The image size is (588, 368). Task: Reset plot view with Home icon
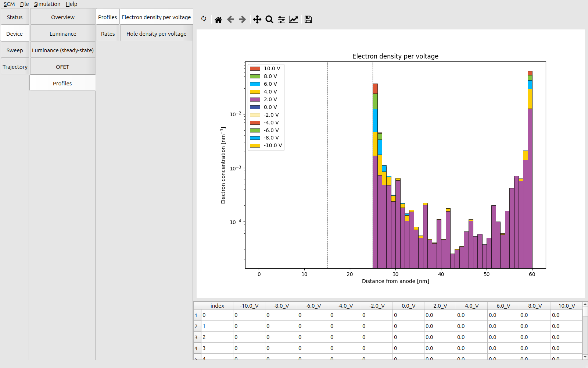[218, 20]
